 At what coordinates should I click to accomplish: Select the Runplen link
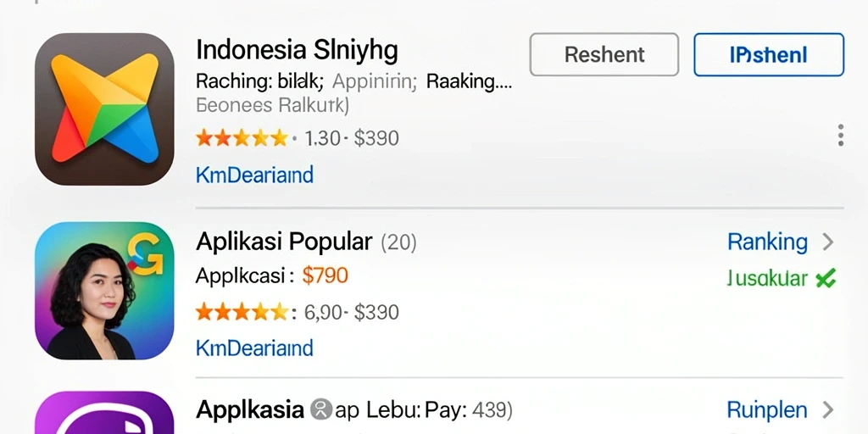point(766,410)
